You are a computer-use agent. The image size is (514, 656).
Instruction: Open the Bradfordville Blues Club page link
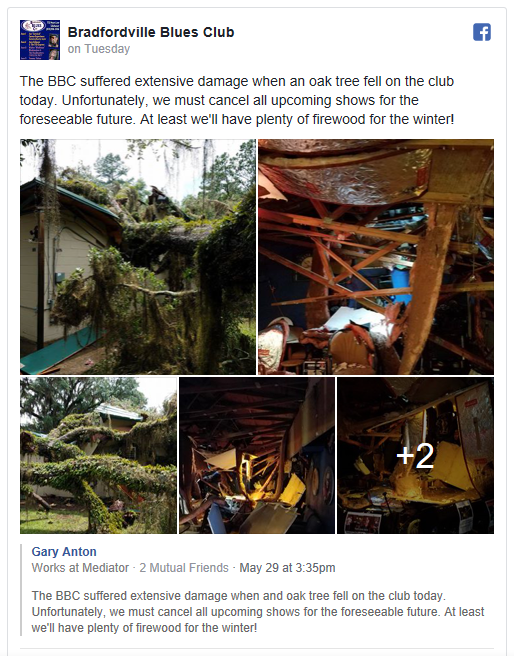(151, 32)
